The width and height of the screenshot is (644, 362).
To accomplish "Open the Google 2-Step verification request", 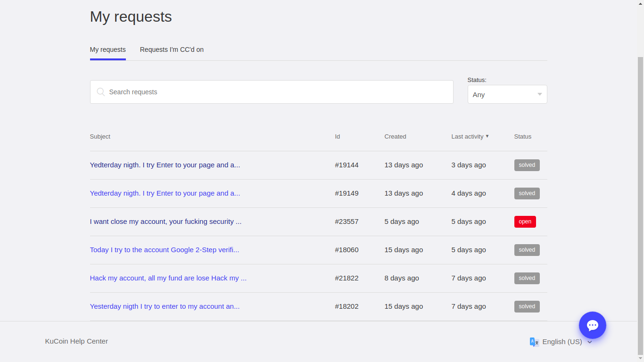I will point(164,250).
